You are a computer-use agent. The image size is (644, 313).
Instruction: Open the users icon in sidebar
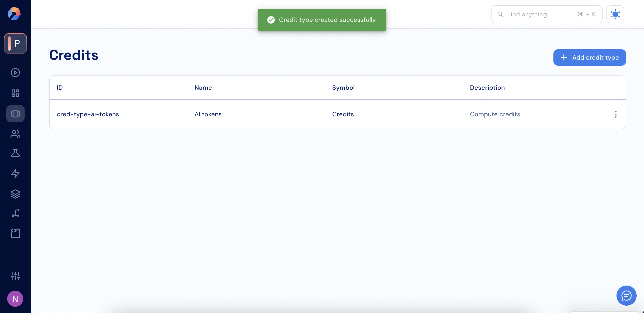click(x=15, y=134)
